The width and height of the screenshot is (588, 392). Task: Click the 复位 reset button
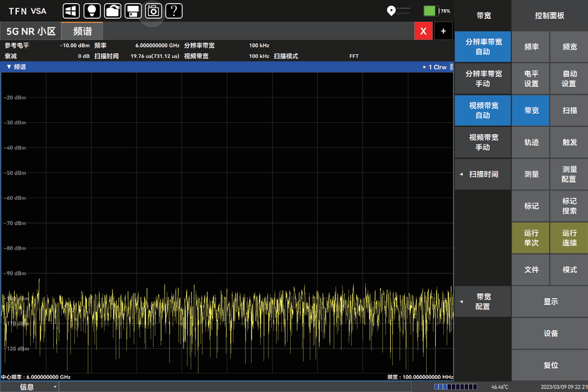point(550,365)
